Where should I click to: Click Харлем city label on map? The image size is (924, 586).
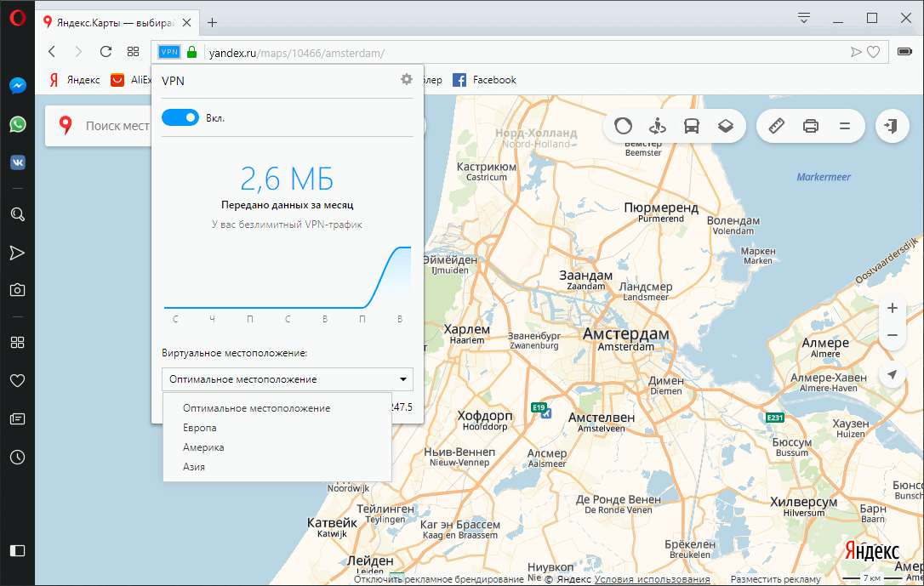tap(467, 329)
